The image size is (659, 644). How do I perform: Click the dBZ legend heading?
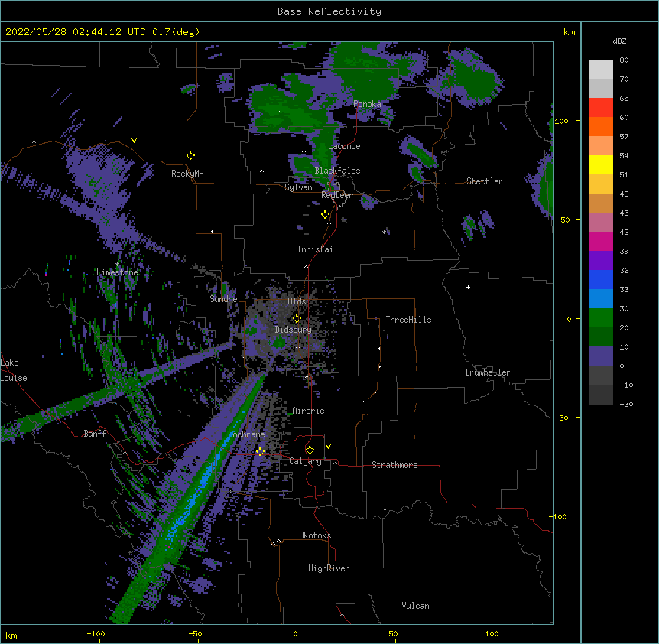(x=619, y=41)
